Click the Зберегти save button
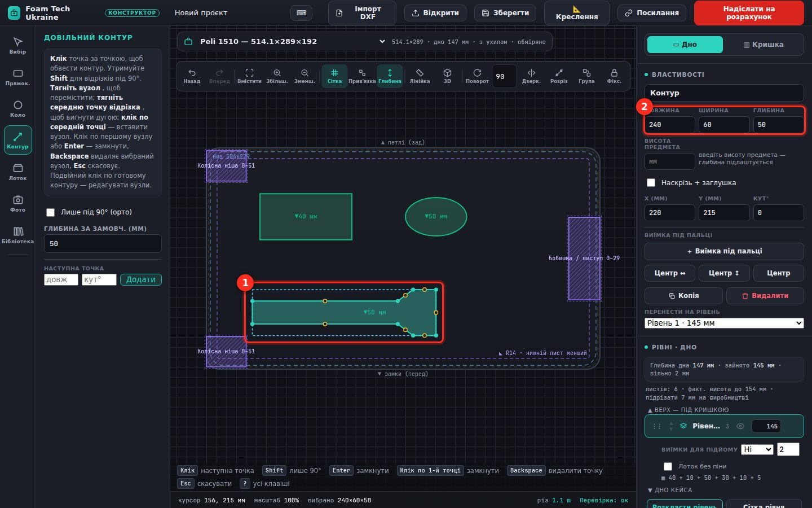Screen dimensions: 812x508 tap(506, 13)
